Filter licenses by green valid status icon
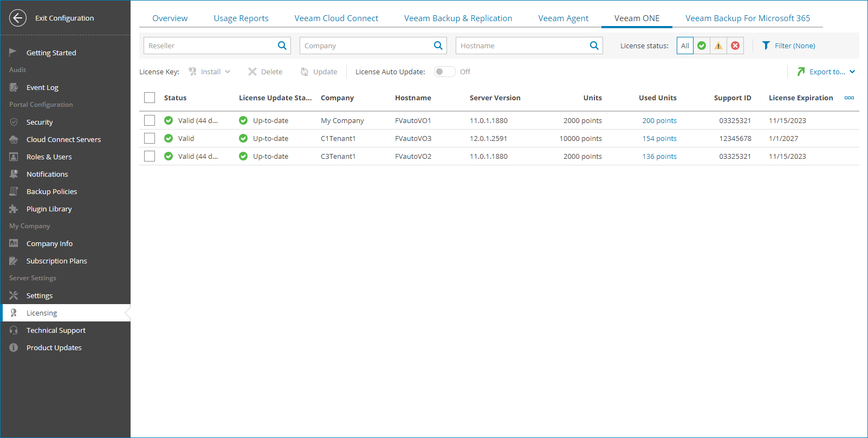 (702, 46)
